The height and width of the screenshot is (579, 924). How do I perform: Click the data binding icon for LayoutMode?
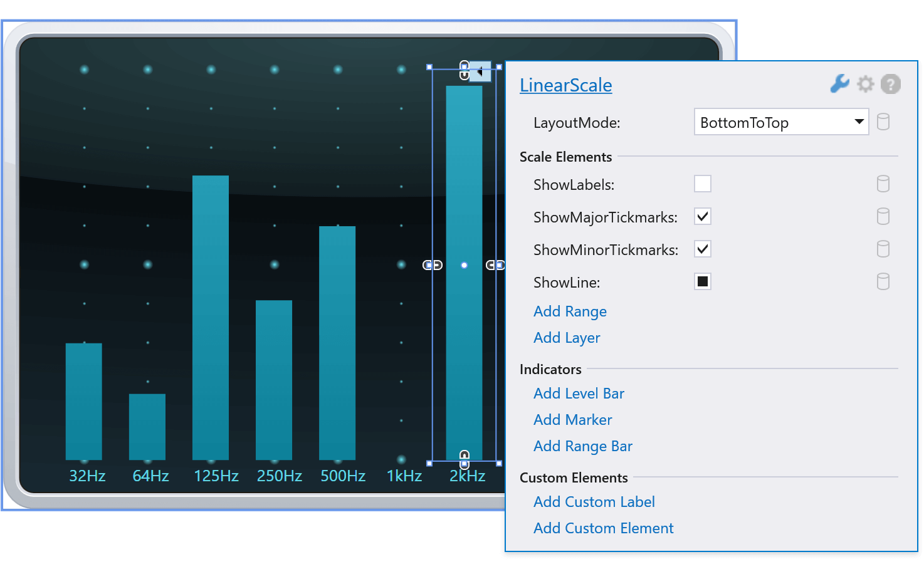[883, 122]
